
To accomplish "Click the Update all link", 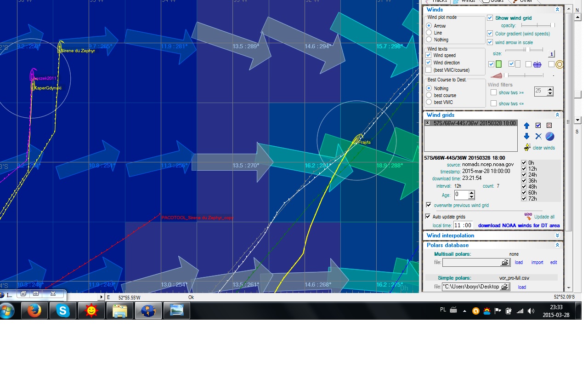I will [544, 217].
